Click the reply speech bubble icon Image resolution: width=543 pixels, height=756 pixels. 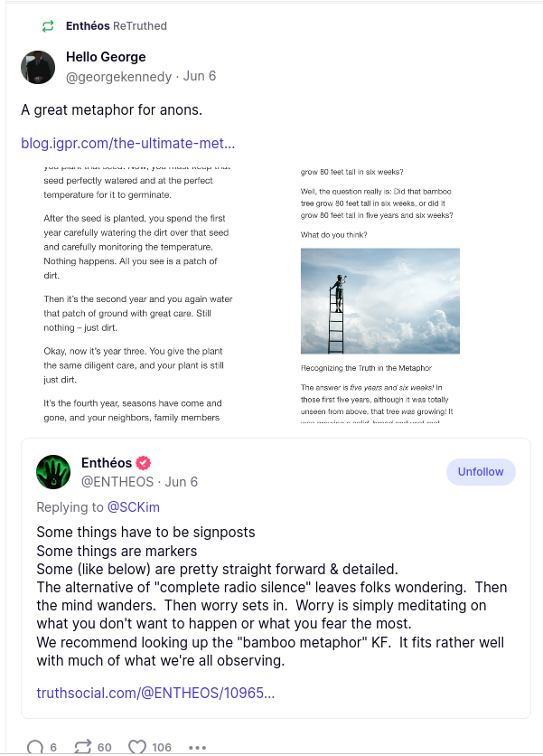(x=35, y=747)
